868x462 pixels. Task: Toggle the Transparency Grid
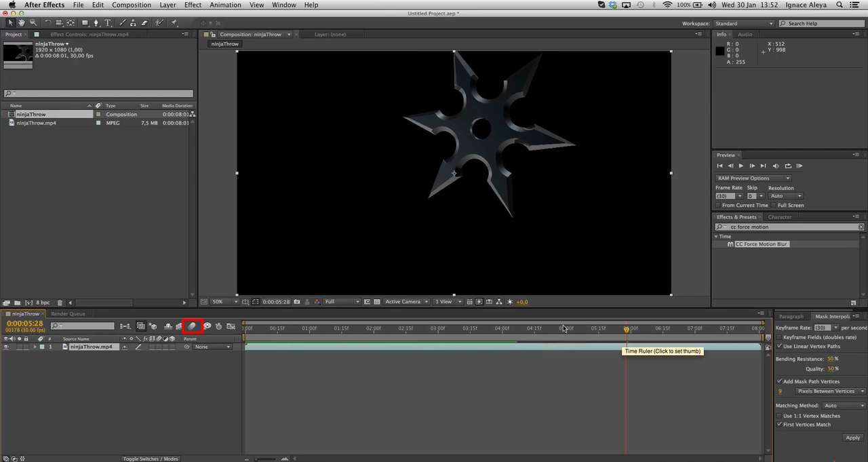pyautogui.click(x=377, y=302)
